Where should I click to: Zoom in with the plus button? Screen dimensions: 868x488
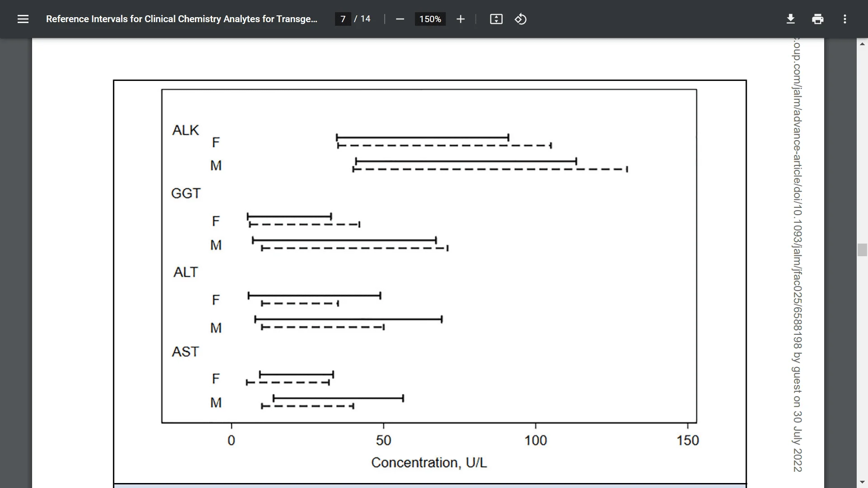[x=460, y=19]
